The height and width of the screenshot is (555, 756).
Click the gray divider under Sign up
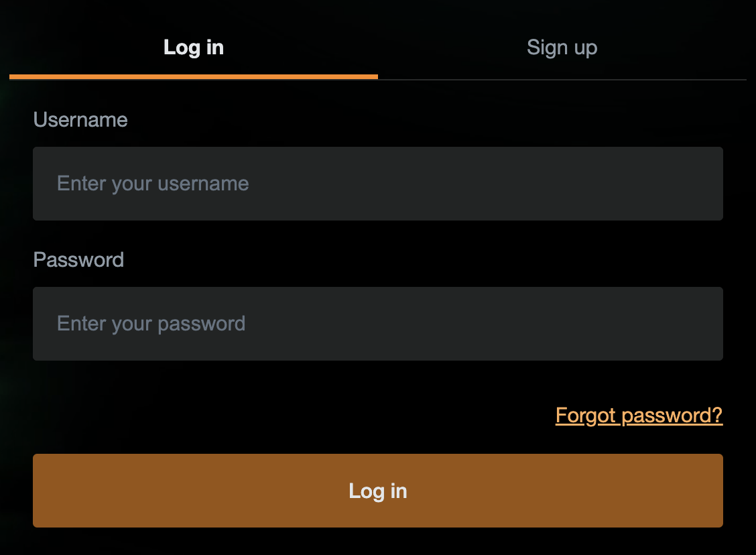[x=562, y=79]
